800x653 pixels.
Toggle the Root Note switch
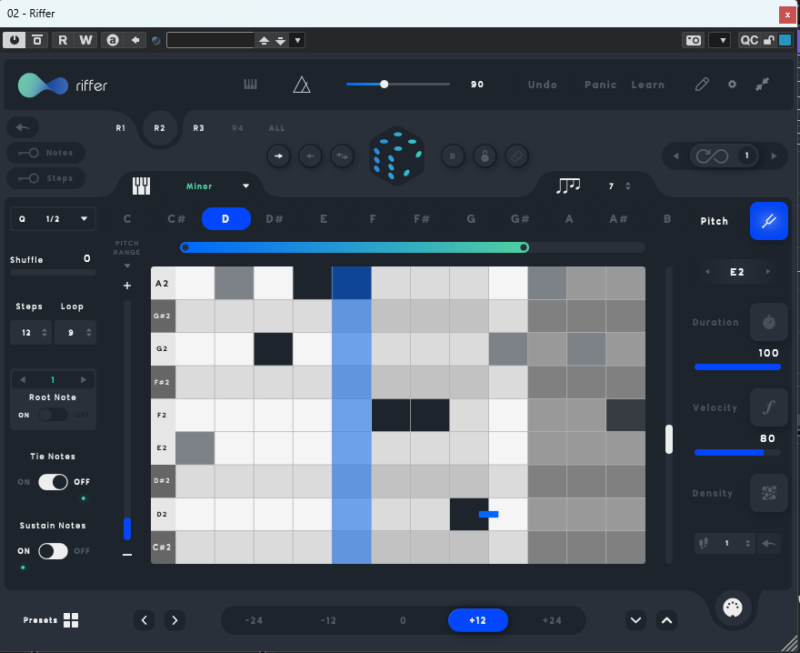53,414
